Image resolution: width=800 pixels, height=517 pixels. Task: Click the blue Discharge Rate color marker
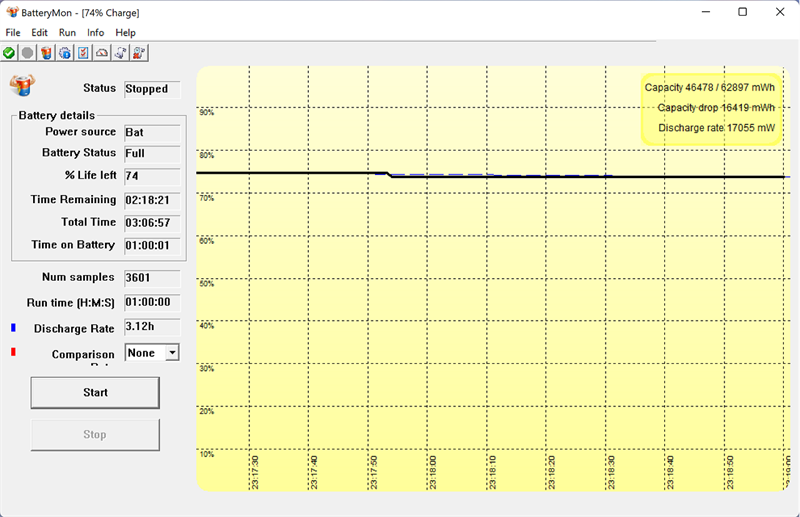click(13, 328)
